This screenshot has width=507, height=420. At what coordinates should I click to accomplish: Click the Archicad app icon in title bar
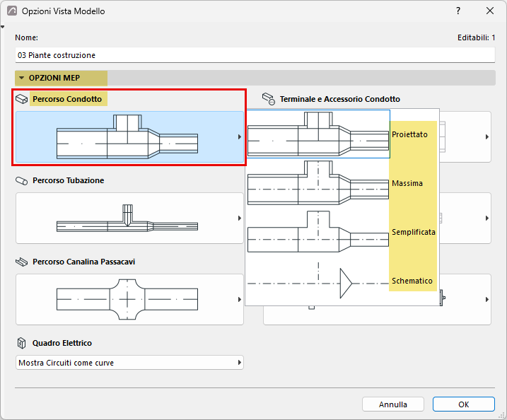pos(12,11)
